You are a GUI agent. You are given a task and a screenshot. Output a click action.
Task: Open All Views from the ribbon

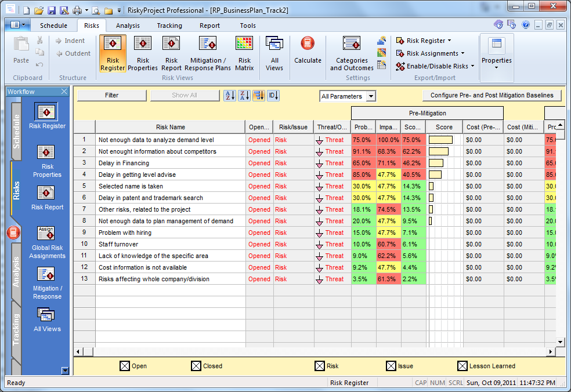click(274, 53)
